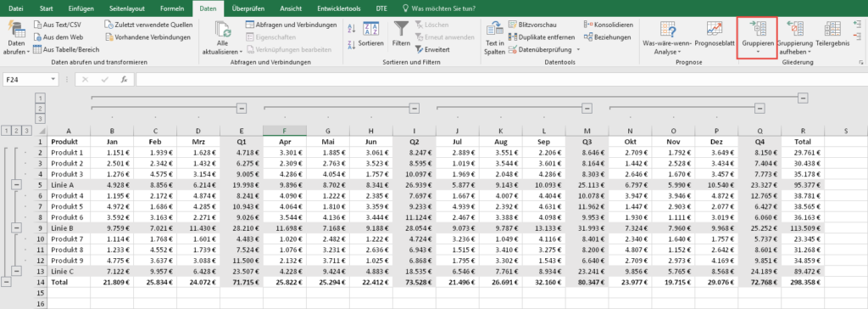The width and height of the screenshot is (868, 309).
Task: Select the Filtern funnel icon
Action: tap(401, 30)
